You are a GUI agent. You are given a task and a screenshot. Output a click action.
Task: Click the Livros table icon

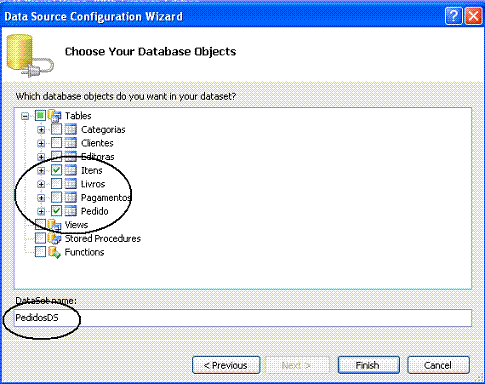click(x=71, y=184)
